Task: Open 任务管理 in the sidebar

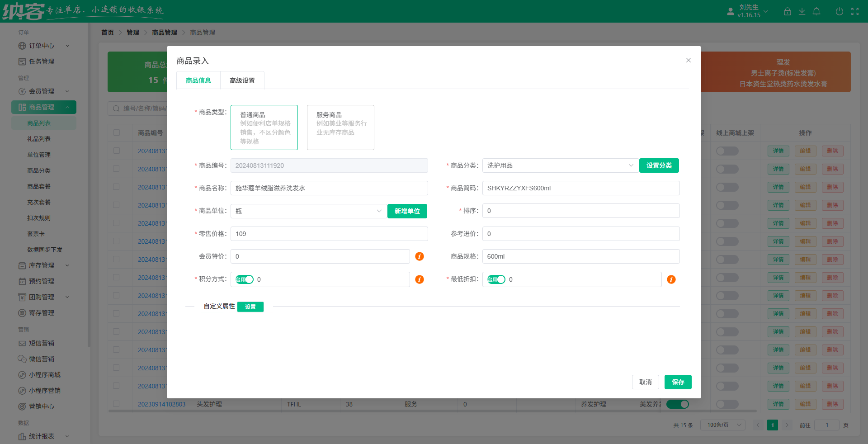Action: [x=42, y=61]
